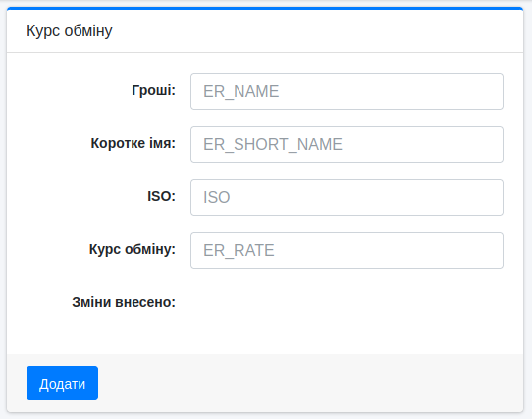Click the Зміни внесено: label
532x419 pixels.
pyautogui.click(x=124, y=302)
